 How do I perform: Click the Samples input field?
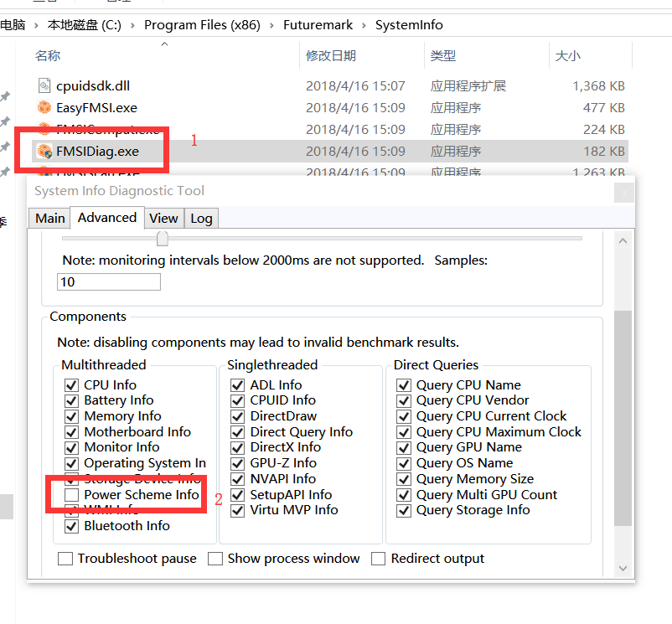pos(109,281)
